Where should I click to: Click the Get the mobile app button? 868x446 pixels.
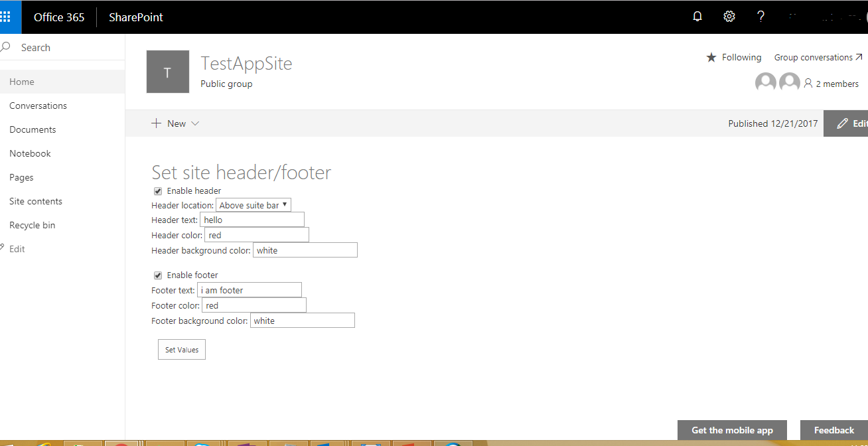pyautogui.click(x=732, y=429)
